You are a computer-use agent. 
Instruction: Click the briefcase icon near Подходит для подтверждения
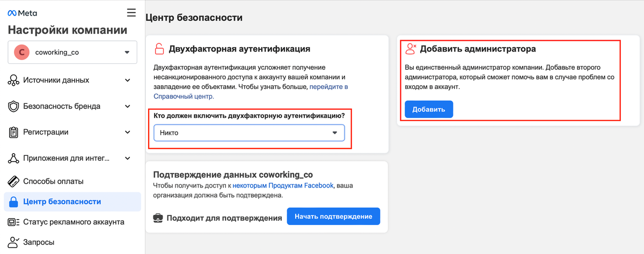coord(158,218)
